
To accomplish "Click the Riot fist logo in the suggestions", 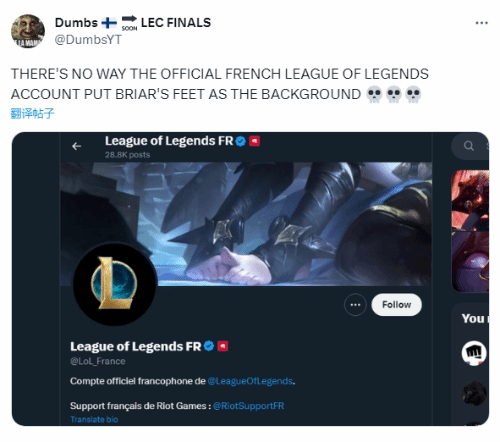I will pos(474,353).
